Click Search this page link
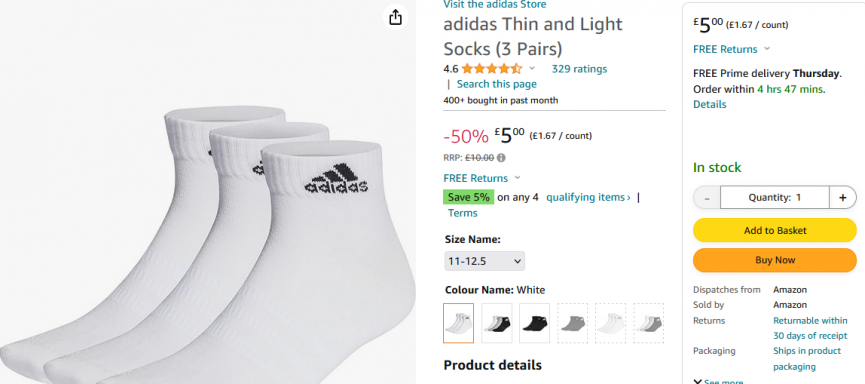Viewport: 865px width, 384px height. [496, 84]
